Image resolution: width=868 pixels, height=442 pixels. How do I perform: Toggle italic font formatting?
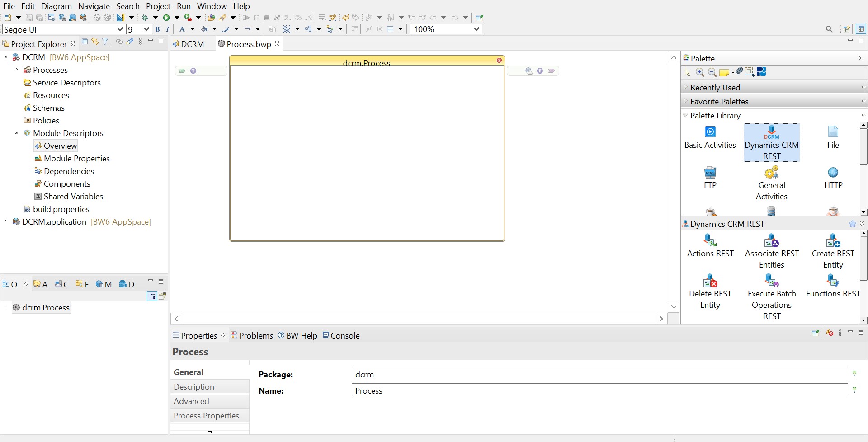(168, 29)
